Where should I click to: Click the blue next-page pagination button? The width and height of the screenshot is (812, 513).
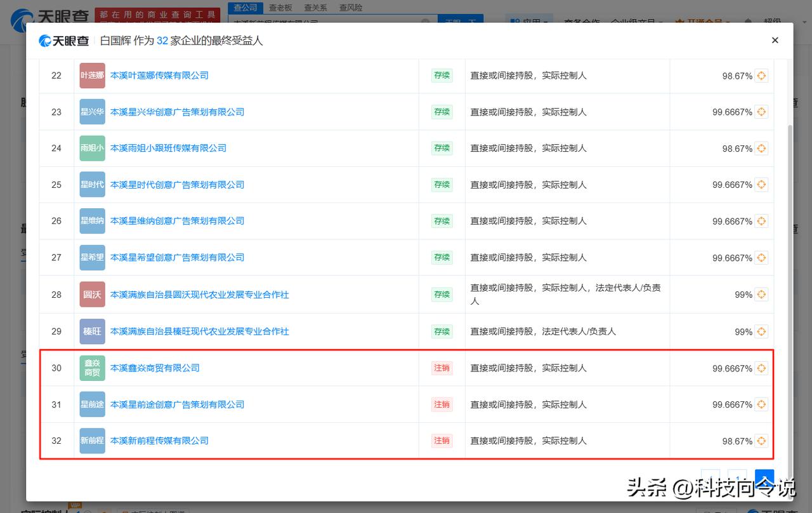pyautogui.click(x=764, y=477)
